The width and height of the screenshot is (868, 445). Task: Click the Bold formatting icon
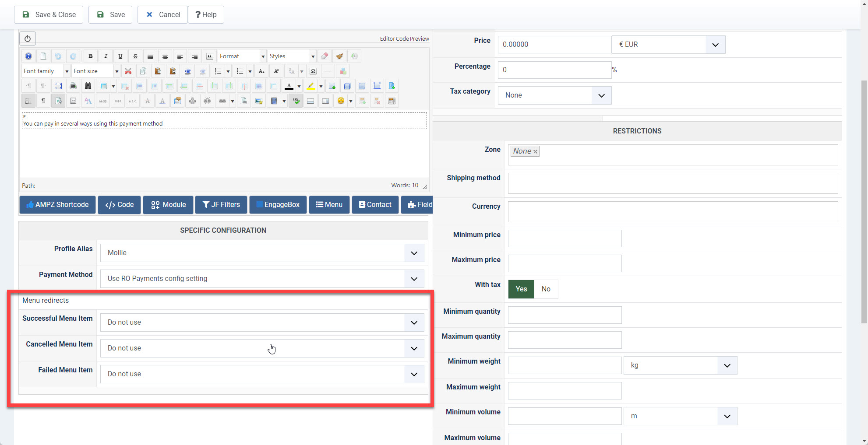click(x=91, y=56)
